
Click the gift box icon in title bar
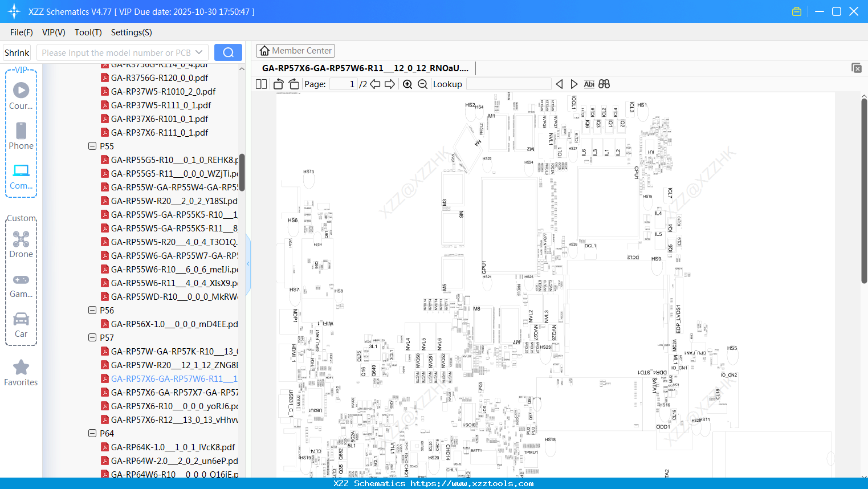point(797,11)
